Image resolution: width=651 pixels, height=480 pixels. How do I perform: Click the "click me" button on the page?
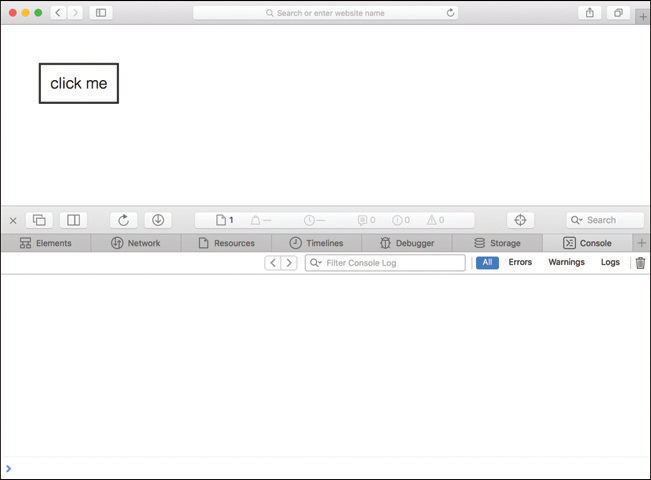[x=78, y=84]
